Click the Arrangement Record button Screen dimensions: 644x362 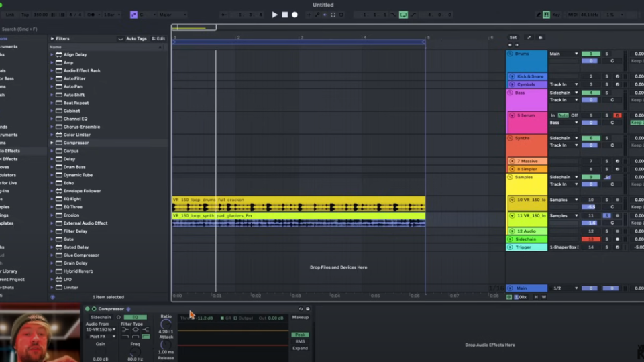294,15
